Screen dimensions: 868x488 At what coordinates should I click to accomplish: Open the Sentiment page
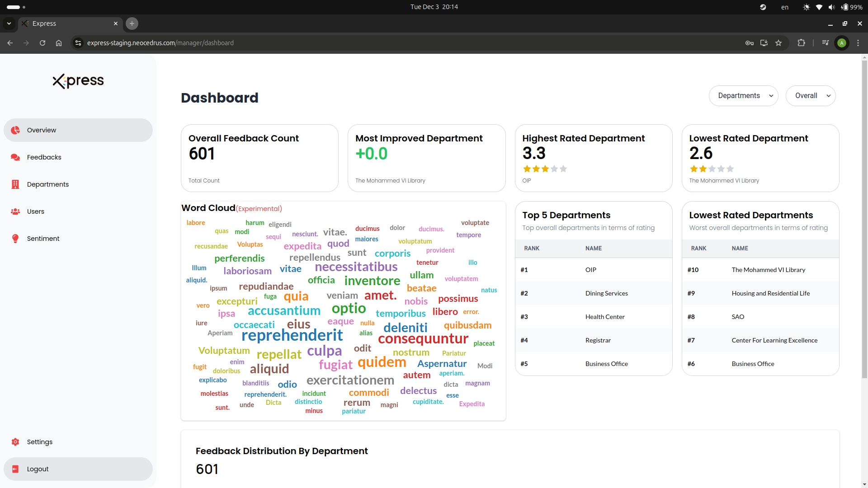[78, 239]
